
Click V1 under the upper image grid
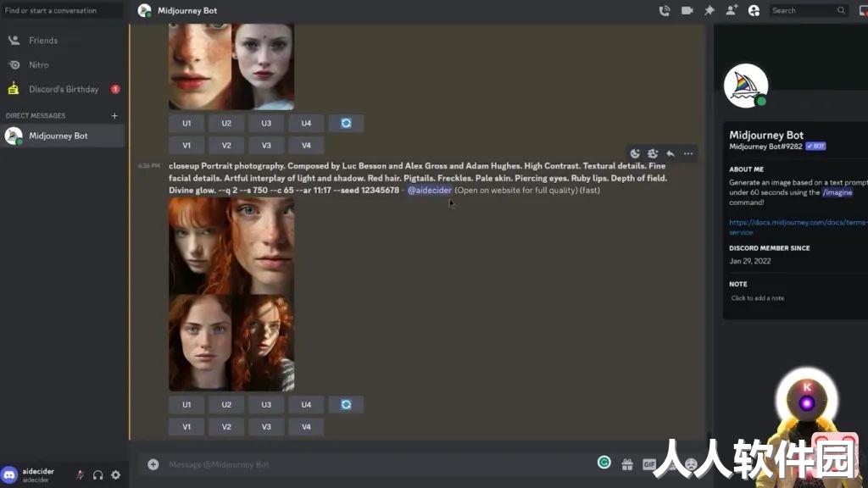(x=186, y=146)
